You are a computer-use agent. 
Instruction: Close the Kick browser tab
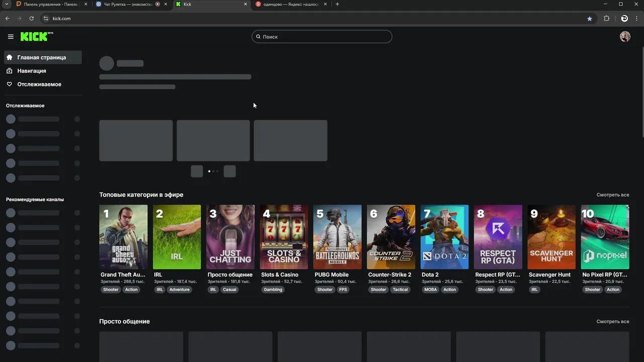pyautogui.click(x=246, y=4)
